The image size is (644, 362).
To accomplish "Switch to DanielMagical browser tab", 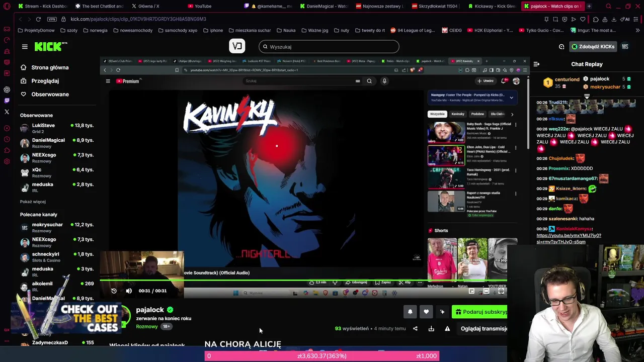I will pyautogui.click(x=324, y=6).
